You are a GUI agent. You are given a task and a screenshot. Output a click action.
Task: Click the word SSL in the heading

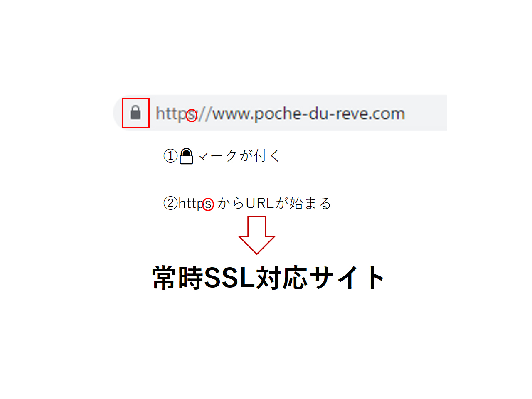pos(230,278)
